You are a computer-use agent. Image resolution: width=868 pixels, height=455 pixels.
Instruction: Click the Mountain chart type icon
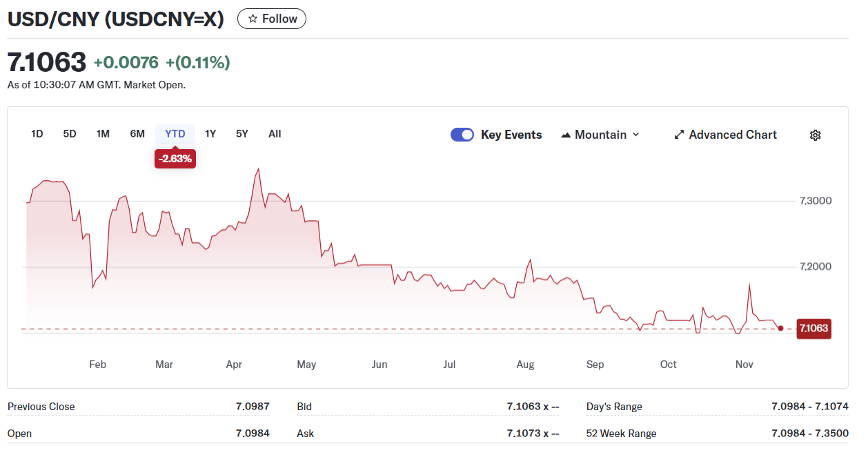pyautogui.click(x=566, y=135)
